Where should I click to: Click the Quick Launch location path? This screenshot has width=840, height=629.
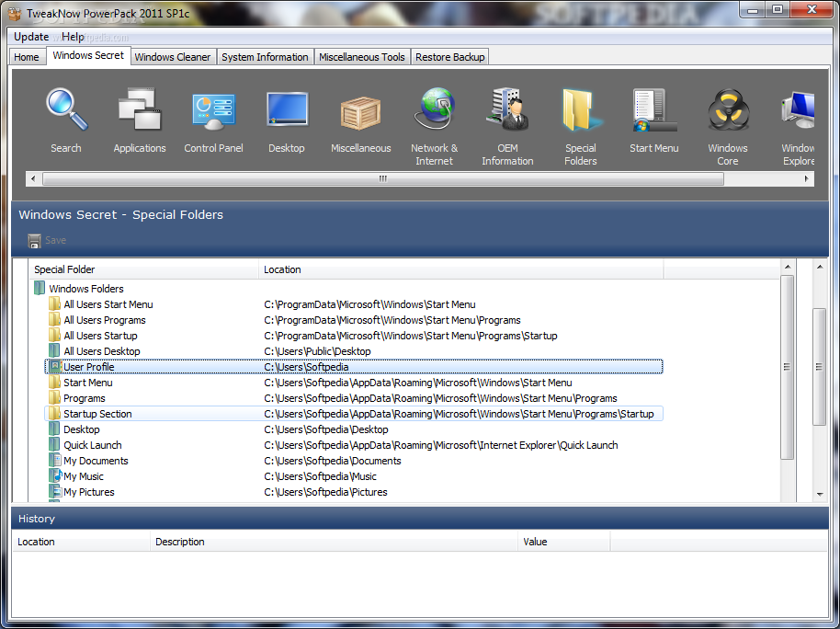point(441,445)
